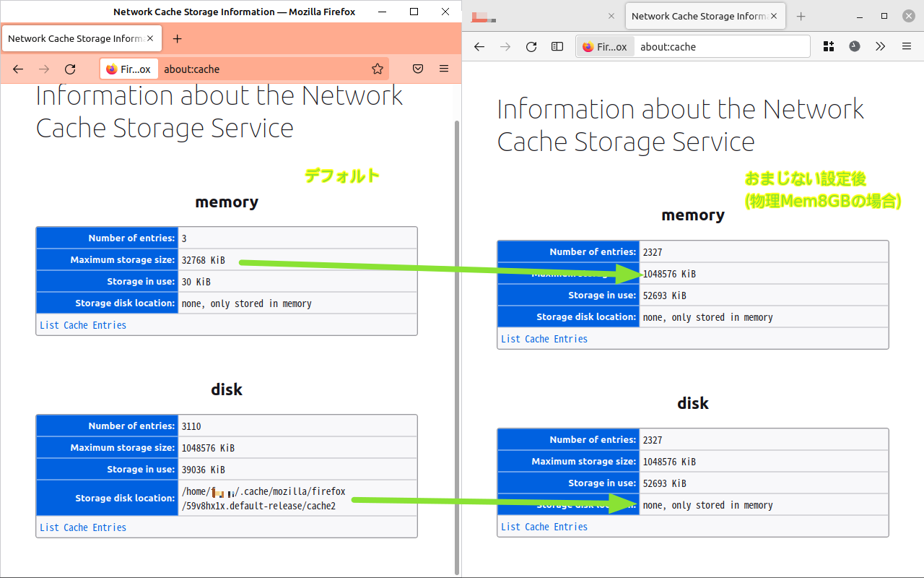
Task: Expand the overflow chevron for more tools
Action: 880,46
